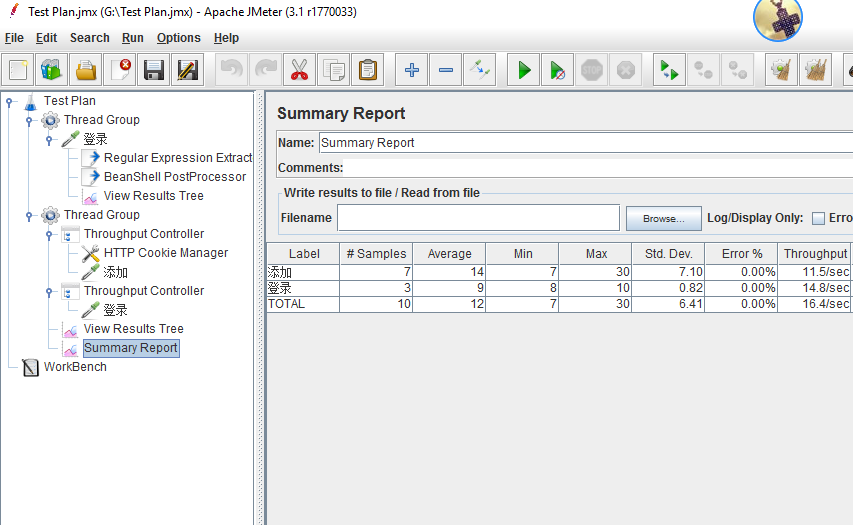Select 登录 sampler under second Throughput Controller
The height and width of the screenshot is (525, 853).
tap(115, 310)
